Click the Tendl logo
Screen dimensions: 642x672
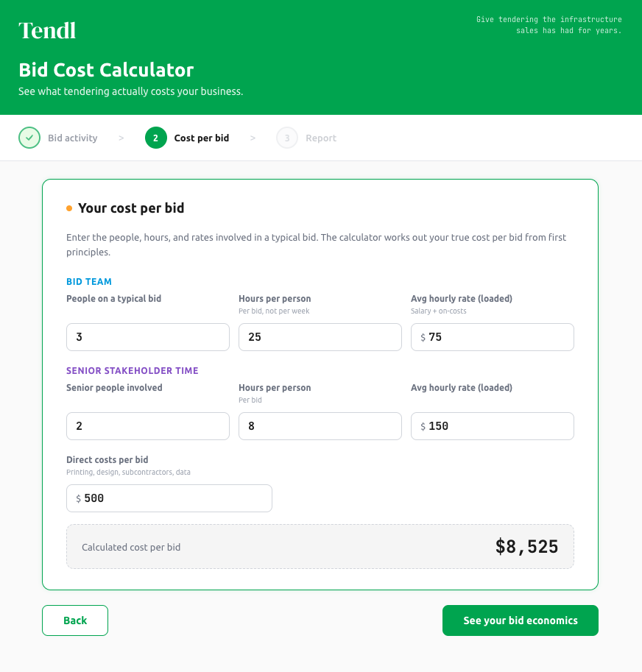46,30
